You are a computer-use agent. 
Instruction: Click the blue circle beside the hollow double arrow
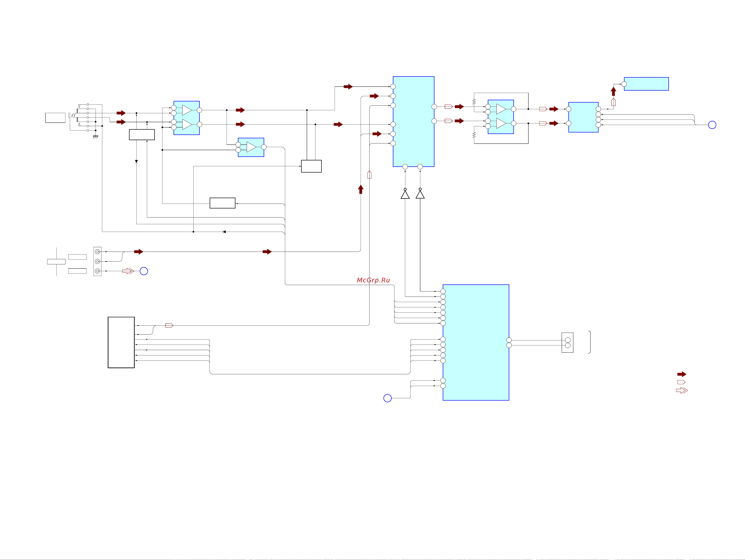tap(144, 271)
